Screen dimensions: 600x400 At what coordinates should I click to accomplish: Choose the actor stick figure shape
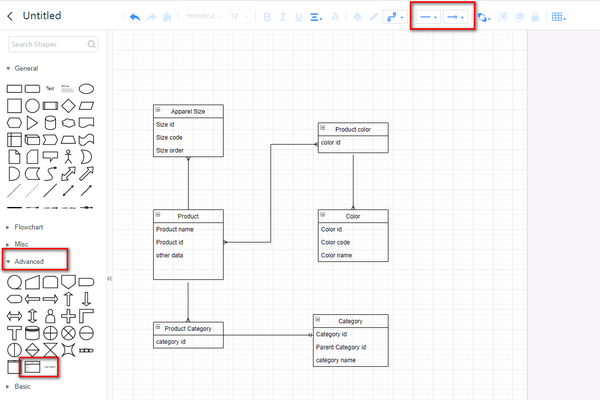pyautogui.click(x=68, y=157)
